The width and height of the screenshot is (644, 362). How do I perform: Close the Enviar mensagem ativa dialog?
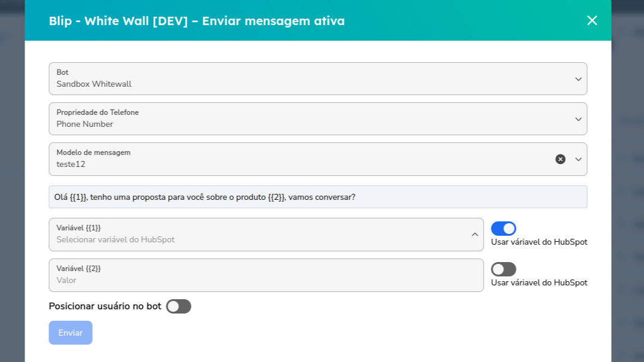[x=591, y=20]
